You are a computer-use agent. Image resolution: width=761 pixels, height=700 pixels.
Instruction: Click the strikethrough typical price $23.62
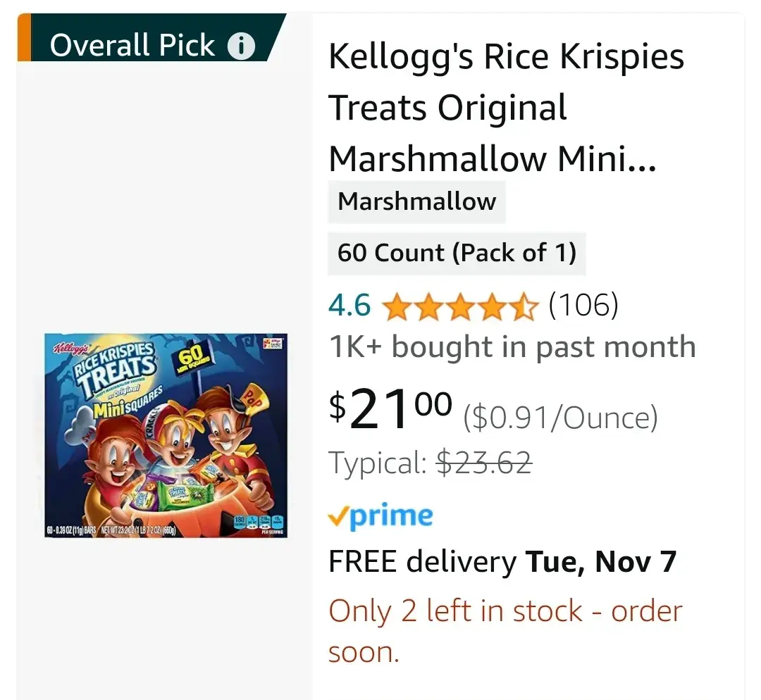484,463
